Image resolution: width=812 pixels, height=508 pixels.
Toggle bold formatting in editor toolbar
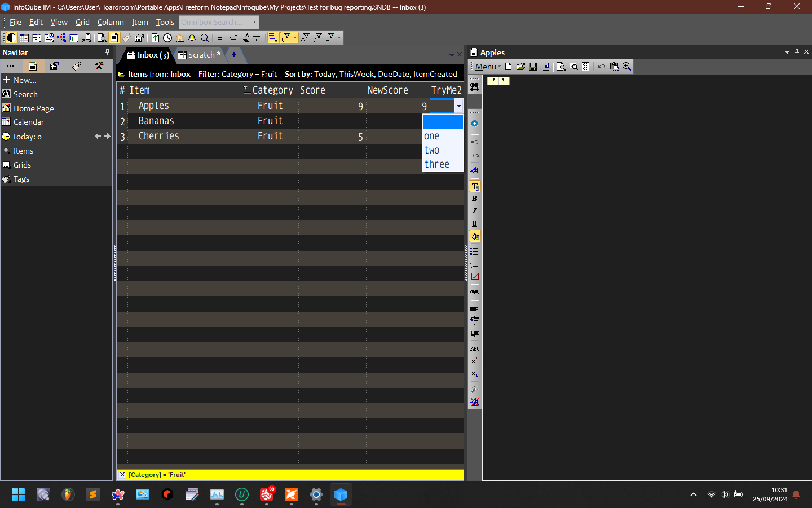[x=475, y=199]
